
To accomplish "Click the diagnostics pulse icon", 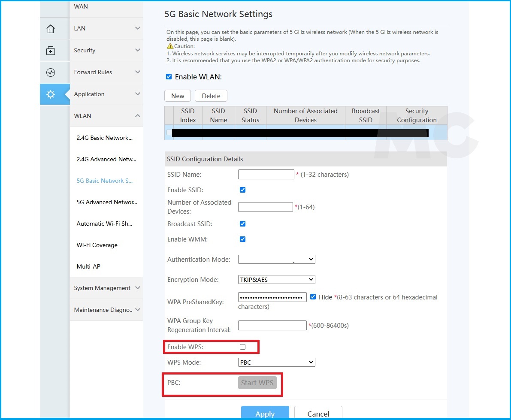I will (51, 73).
